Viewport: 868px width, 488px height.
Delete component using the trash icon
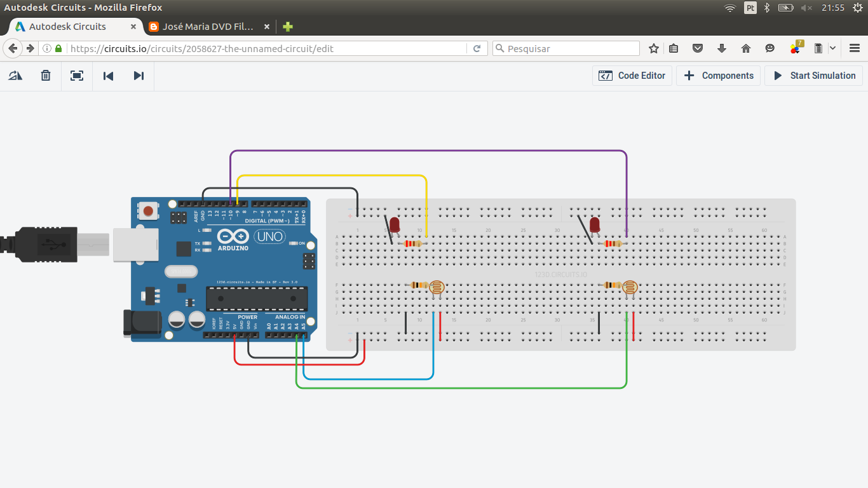(46, 76)
